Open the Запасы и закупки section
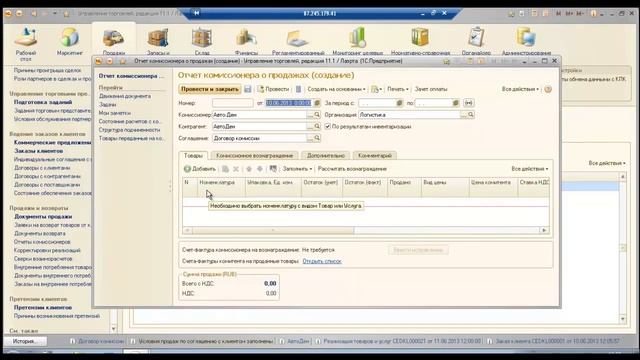This screenshot has width=640, height=360. tap(158, 42)
